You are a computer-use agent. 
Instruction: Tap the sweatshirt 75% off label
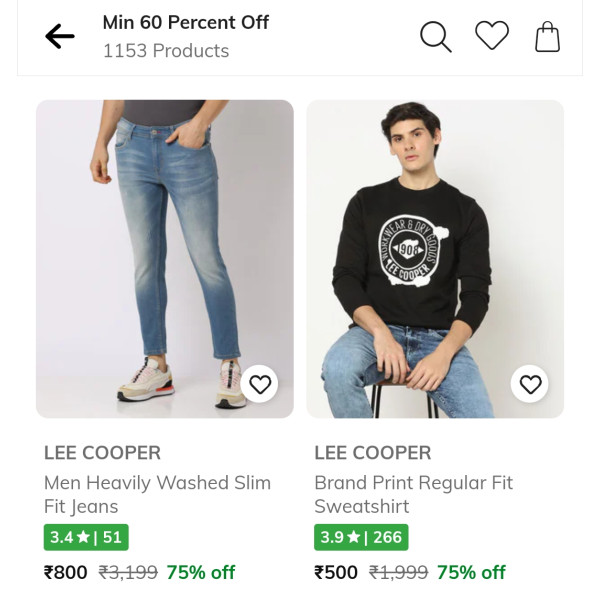pyautogui.click(x=471, y=572)
